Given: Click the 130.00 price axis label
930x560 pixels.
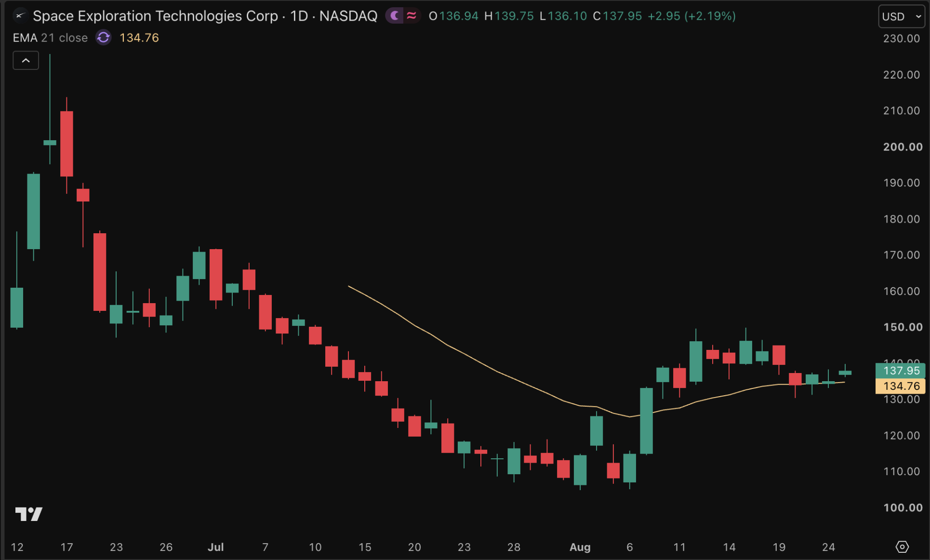Looking at the screenshot, I should click(x=902, y=400).
